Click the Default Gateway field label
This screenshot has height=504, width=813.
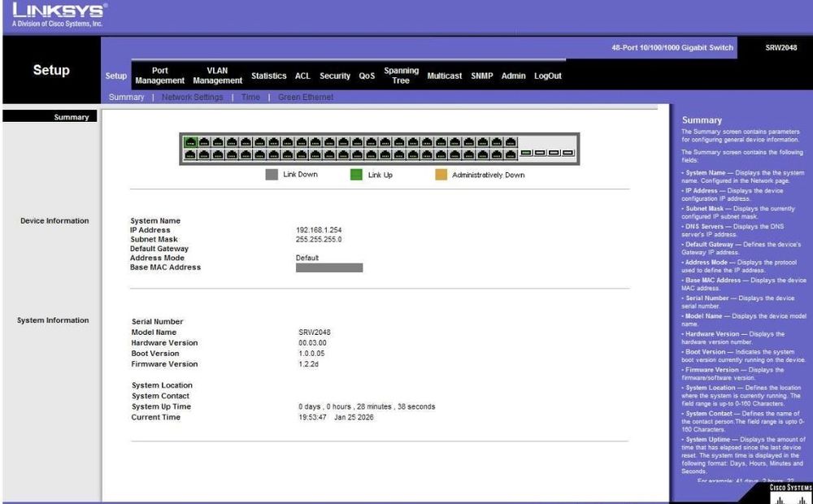coord(159,249)
